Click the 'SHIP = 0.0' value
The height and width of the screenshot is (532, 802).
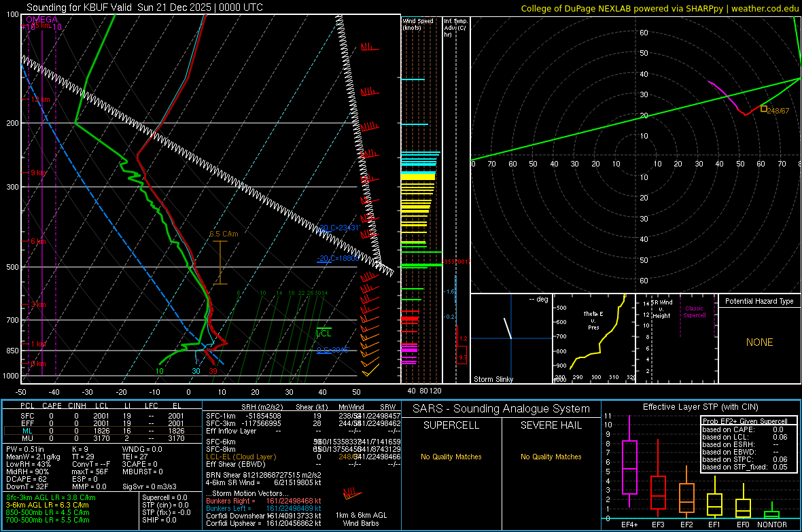pos(159,520)
